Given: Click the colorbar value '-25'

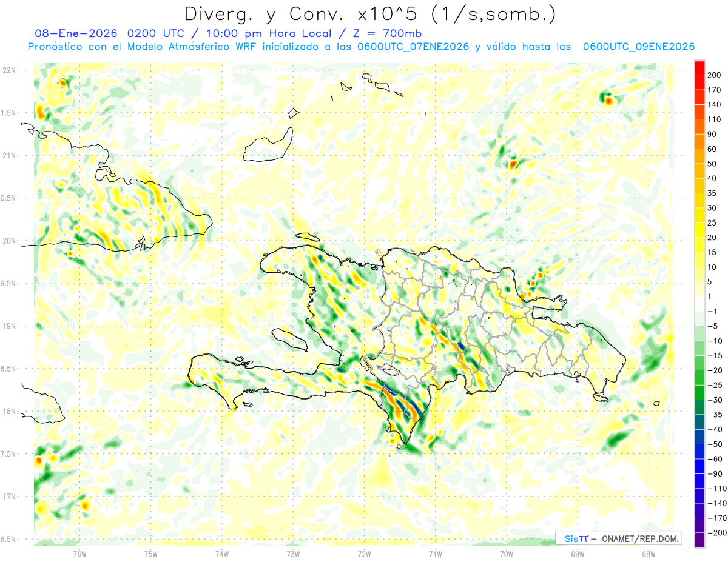Looking at the screenshot, I should click(714, 386).
